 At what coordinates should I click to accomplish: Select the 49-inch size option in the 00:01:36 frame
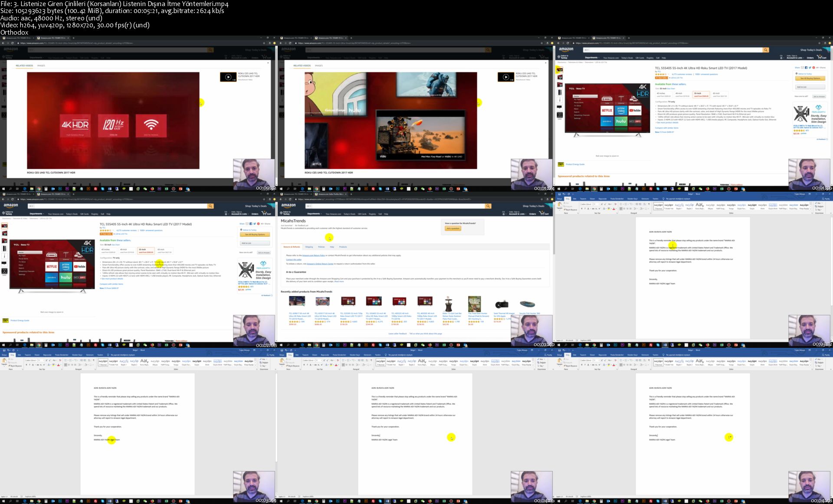click(682, 95)
